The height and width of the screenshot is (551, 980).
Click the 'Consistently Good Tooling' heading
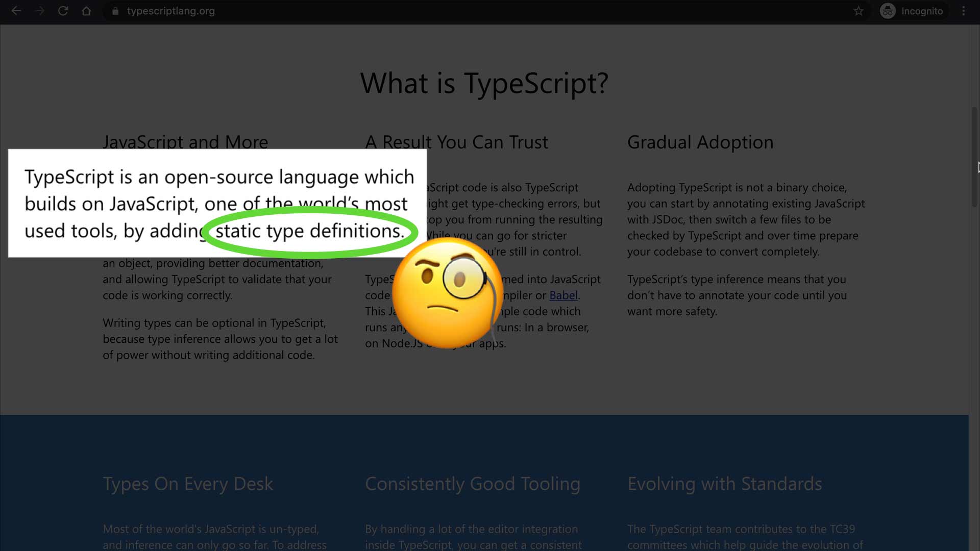click(x=472, y=484)
